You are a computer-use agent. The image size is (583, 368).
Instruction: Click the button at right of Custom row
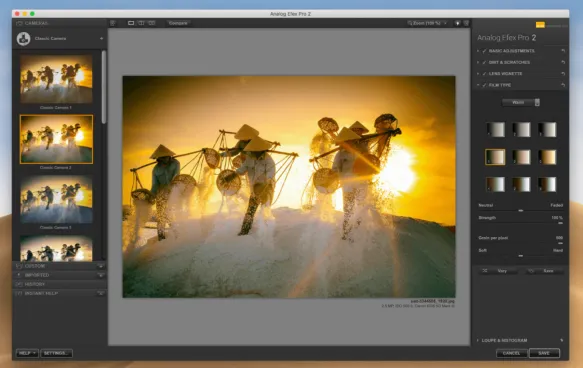point(101,266)
